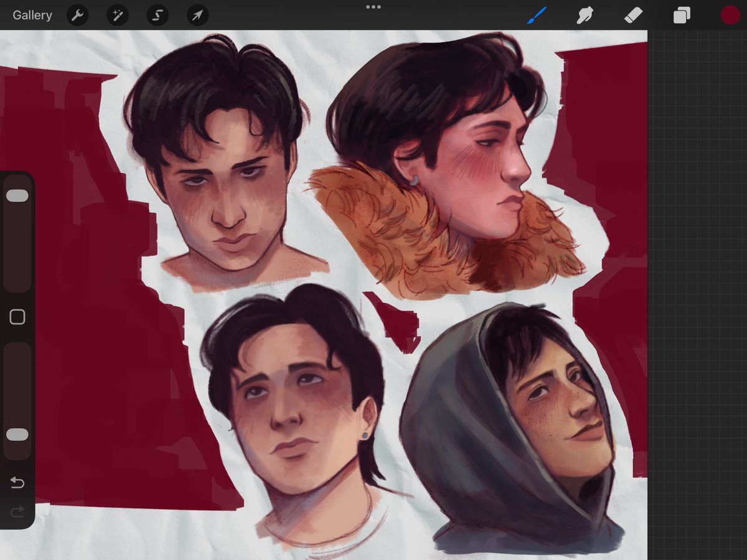Image resolution: width=747 pixels, height=560 pixels.
Task: Tap the three dots at top center
Action: [x=374, y=7]
